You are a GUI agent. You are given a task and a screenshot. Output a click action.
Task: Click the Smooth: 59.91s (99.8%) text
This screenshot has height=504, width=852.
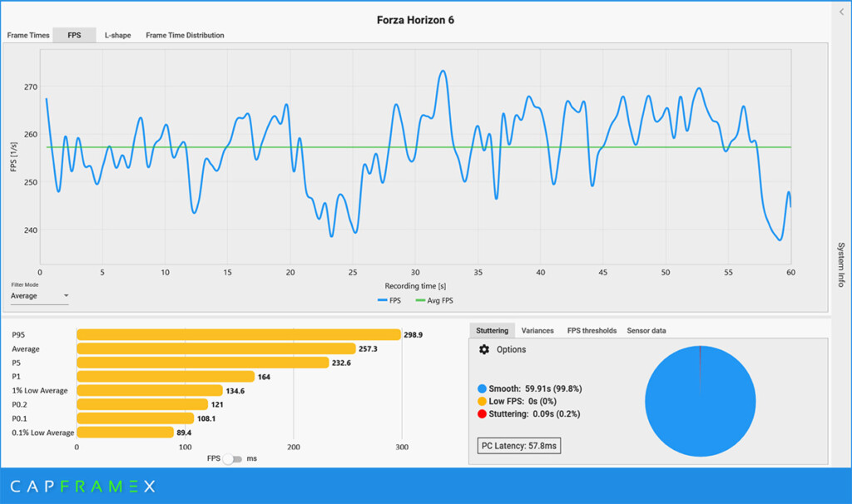click(535, 389)
